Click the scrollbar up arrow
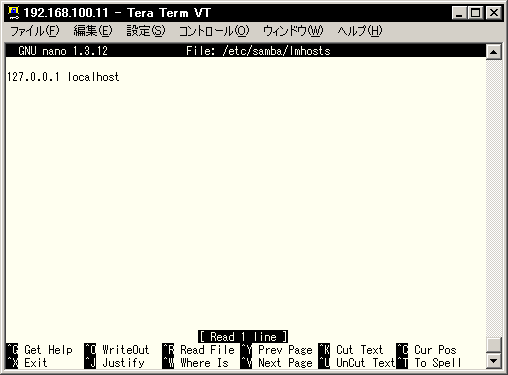Image resolution: width=508 pixels, height=375 pixels. point(494,52)
